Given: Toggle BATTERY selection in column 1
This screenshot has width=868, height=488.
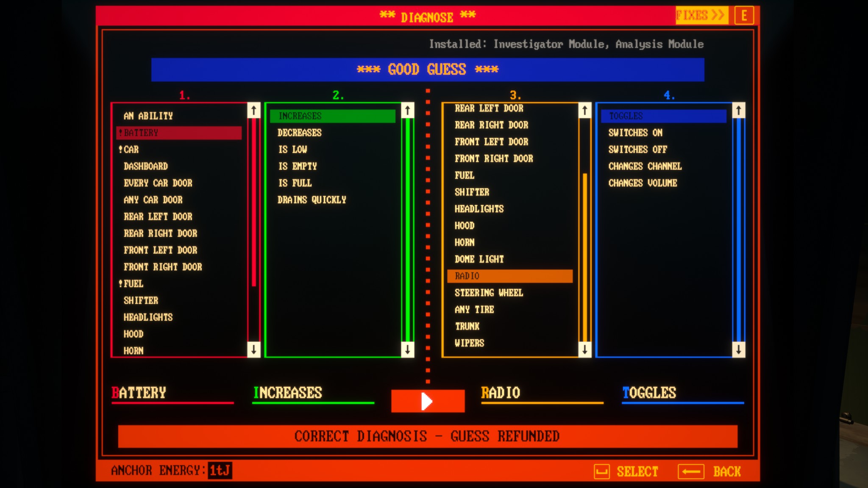Looking at the screenshot, I should [x=179, y=132].
